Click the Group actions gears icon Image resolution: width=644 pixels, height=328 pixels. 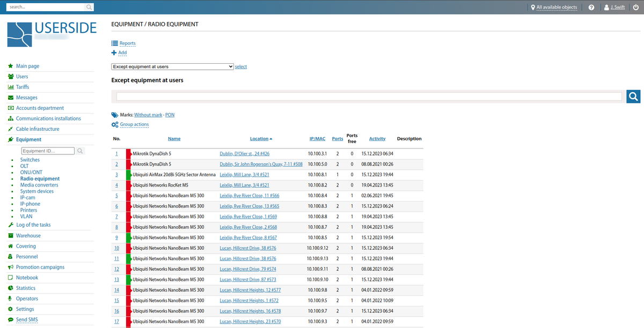pyautogui.click(x=114, y=124)
